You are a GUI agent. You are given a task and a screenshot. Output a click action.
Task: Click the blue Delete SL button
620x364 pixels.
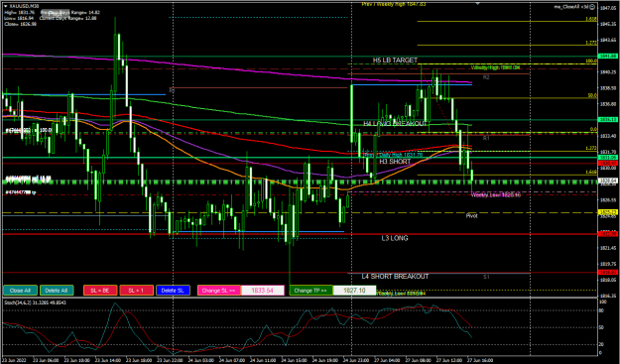click(x=173, y=291)
